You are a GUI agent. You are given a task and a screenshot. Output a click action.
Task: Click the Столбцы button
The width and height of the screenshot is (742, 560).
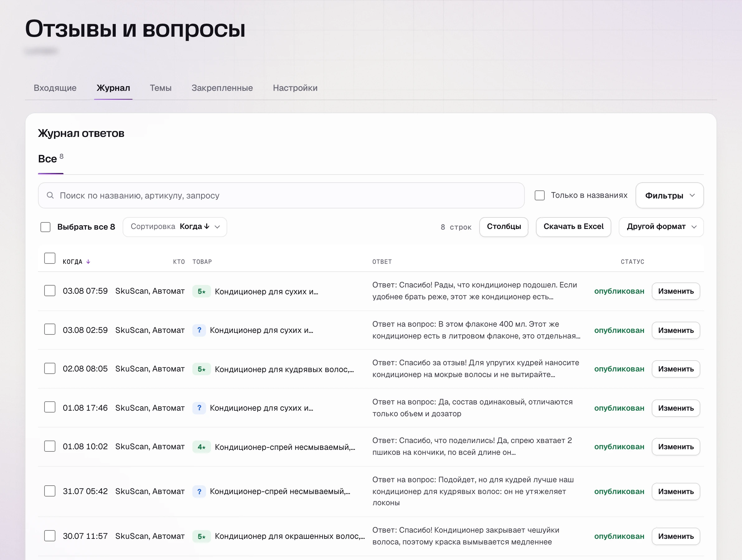click(x=504, y=227)
